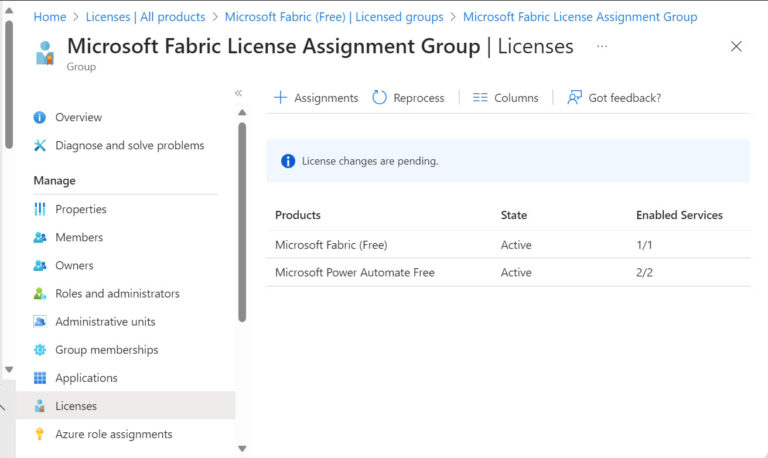
Task: Click the Overview info icon in sidebar
Action: (40, 117)
